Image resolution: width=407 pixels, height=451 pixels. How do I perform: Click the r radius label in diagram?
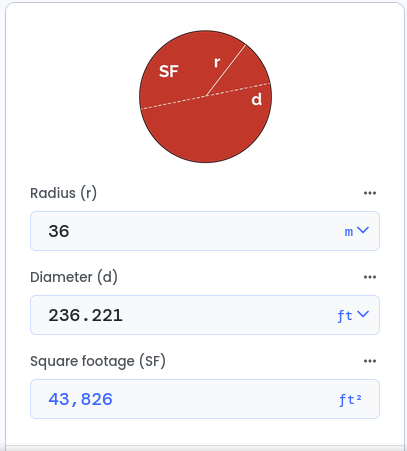click(217, 62)
